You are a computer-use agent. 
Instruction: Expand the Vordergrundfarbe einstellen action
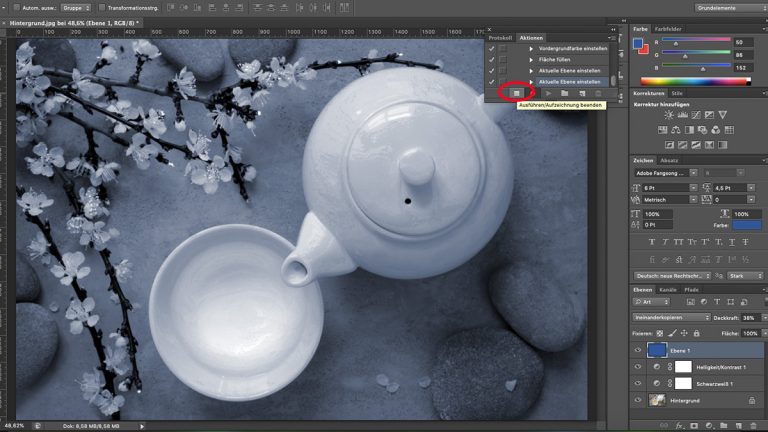tap(531, 48)
